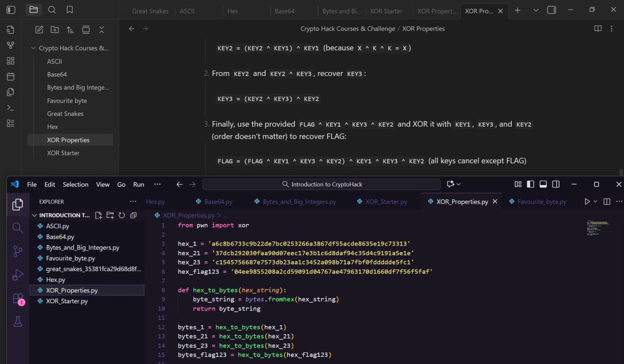Add new tab in Obsidian
The width and height of the screenshot is (624, 364).
click(x=517, y=10)
